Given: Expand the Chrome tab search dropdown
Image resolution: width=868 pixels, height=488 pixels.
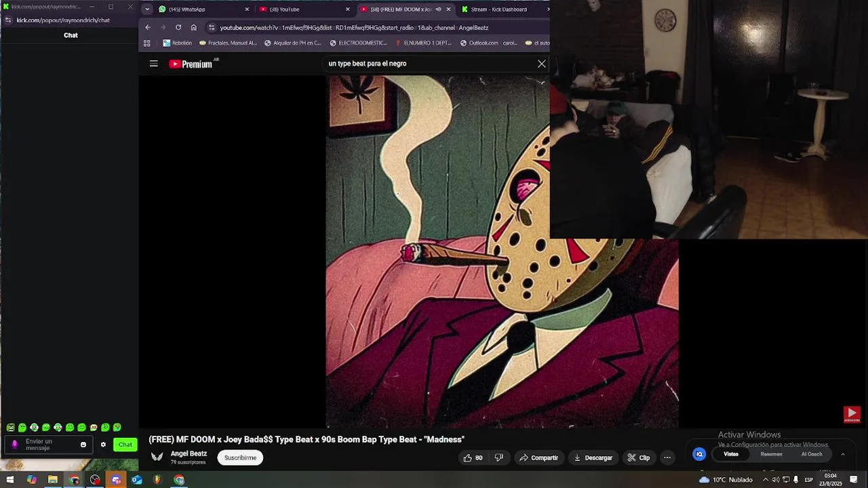Looking at the screenshot, I should (147, 9).
